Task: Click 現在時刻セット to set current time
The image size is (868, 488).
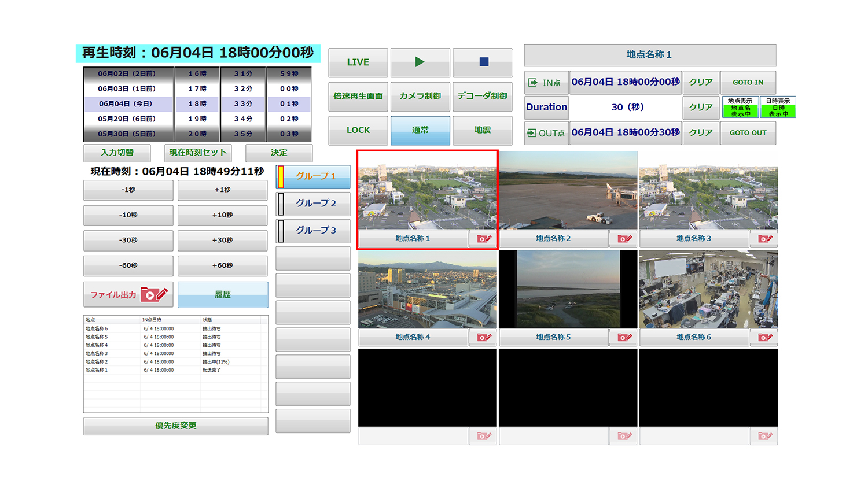Action: click(198, 153)
